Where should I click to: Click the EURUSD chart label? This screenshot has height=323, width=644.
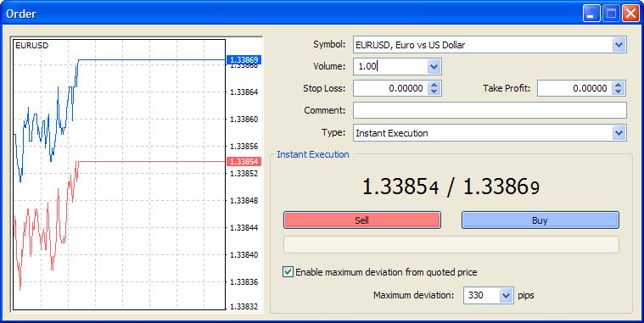[31, 46]
